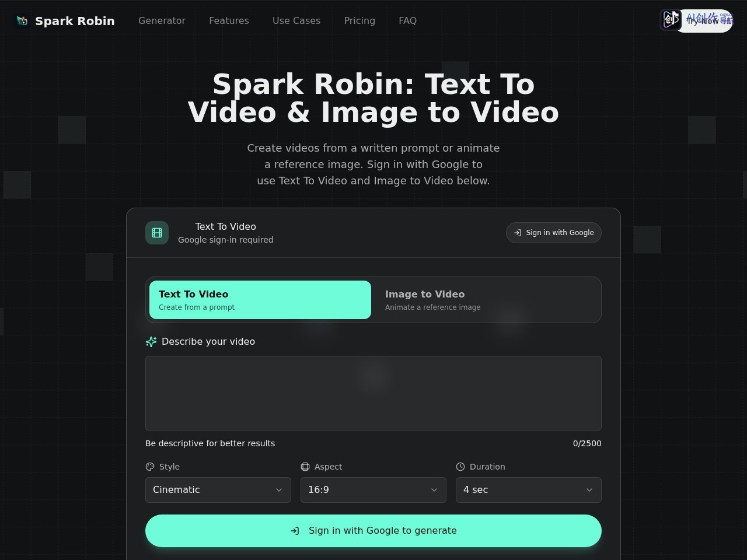The height and width of the screenshot is (560, 747).
Task: Click the frame icon next to Aspect
Action: 305,467
